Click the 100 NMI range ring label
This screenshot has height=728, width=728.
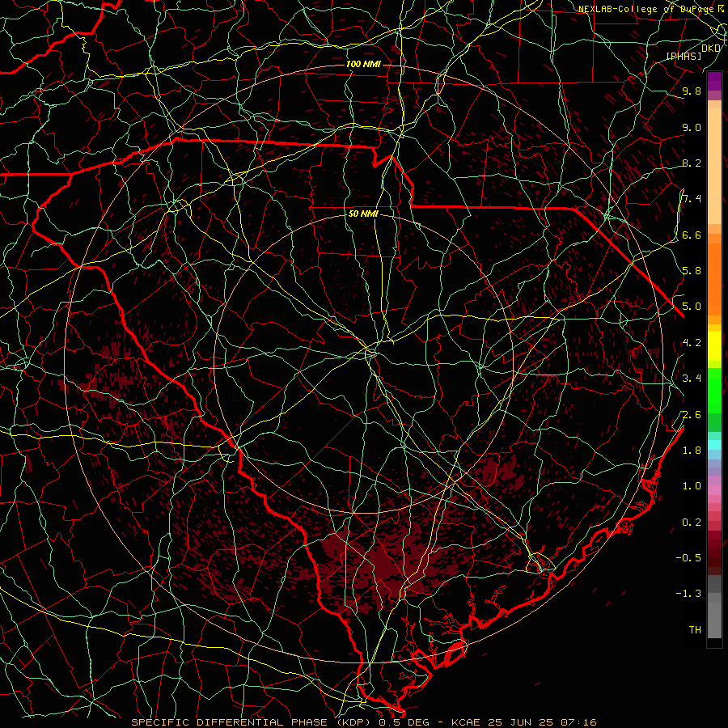pyautogui.click(x=363, y=64)
